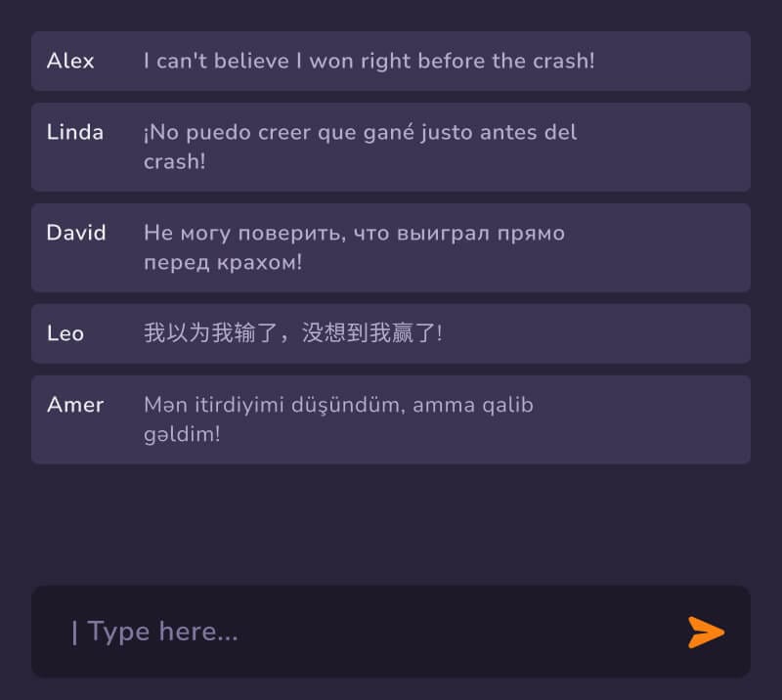782x700 pixels.
Task: Click Amer's username label
Action: [75, 405]
